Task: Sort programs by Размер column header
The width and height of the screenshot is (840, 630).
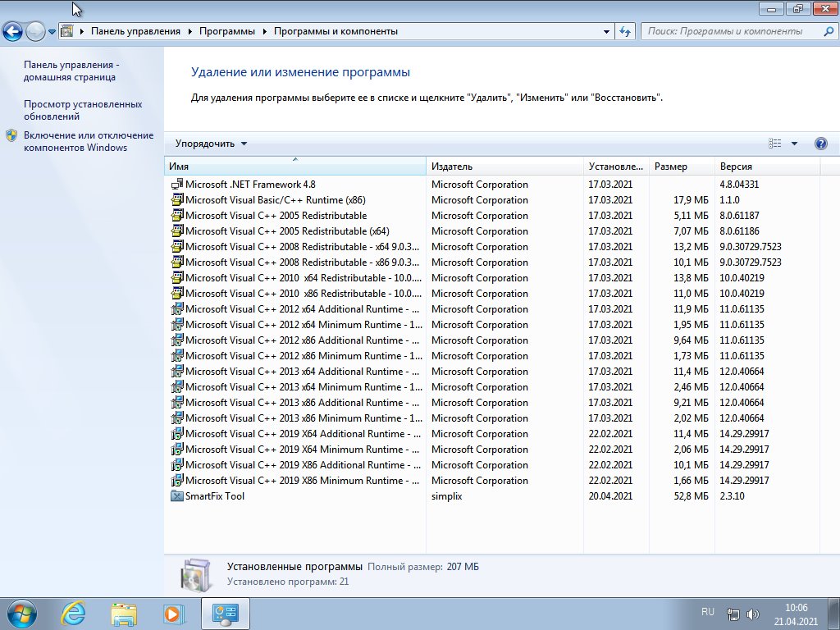Action: click(x=681, y=167)
